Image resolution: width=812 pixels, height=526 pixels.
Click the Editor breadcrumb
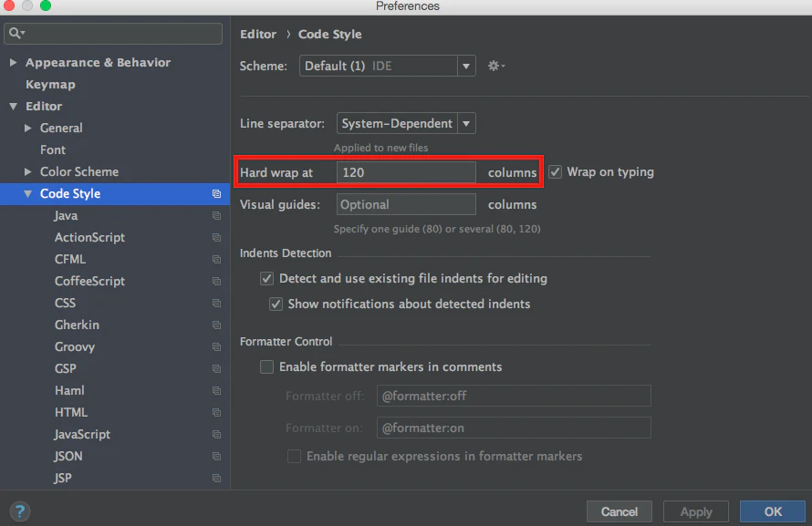258,34
